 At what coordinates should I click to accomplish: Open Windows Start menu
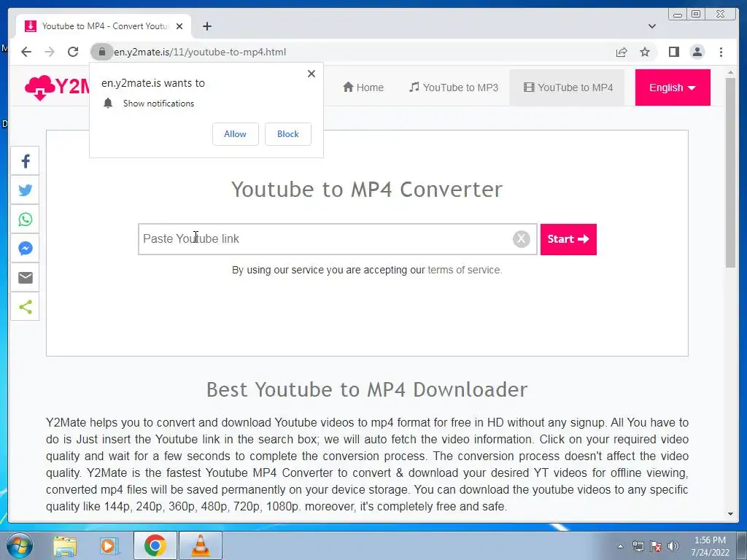coord(20,545)
